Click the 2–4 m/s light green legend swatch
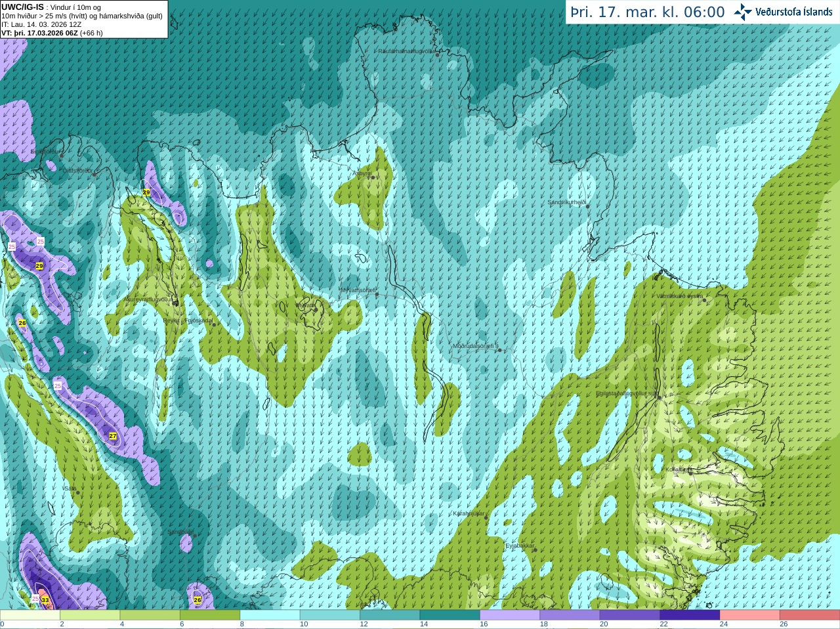840x629 pixels. tap(90, 615)
